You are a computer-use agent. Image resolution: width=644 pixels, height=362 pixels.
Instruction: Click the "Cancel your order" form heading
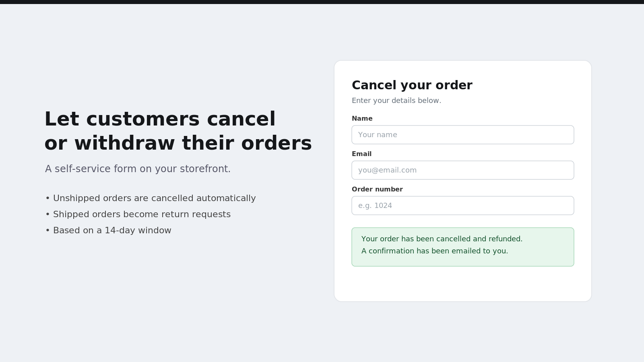412,85
